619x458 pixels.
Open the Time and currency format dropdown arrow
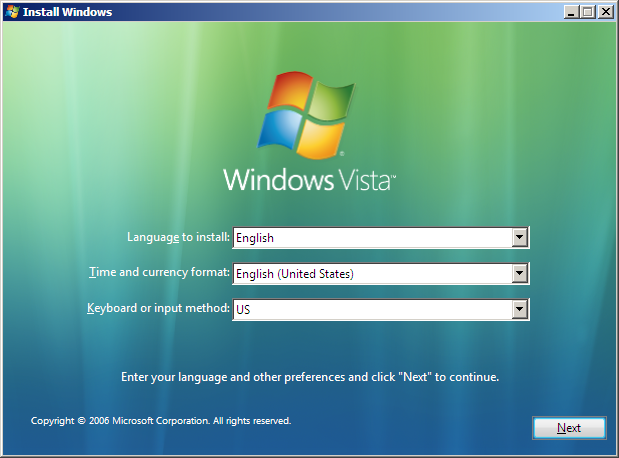click(519, 273)
